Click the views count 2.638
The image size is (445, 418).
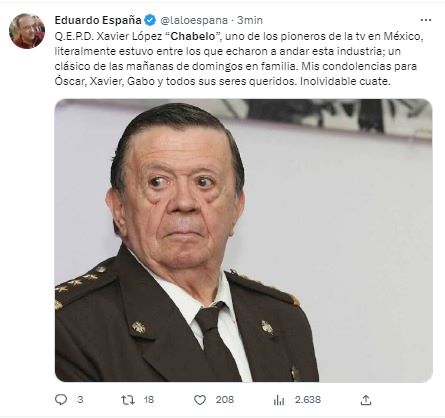coord(308,399)
